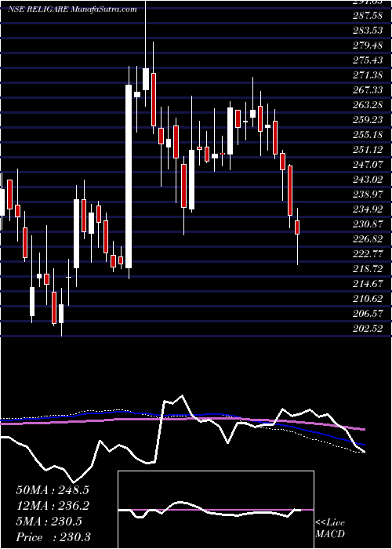Click the tallest white candlestick body

click(x=129, y=176)
